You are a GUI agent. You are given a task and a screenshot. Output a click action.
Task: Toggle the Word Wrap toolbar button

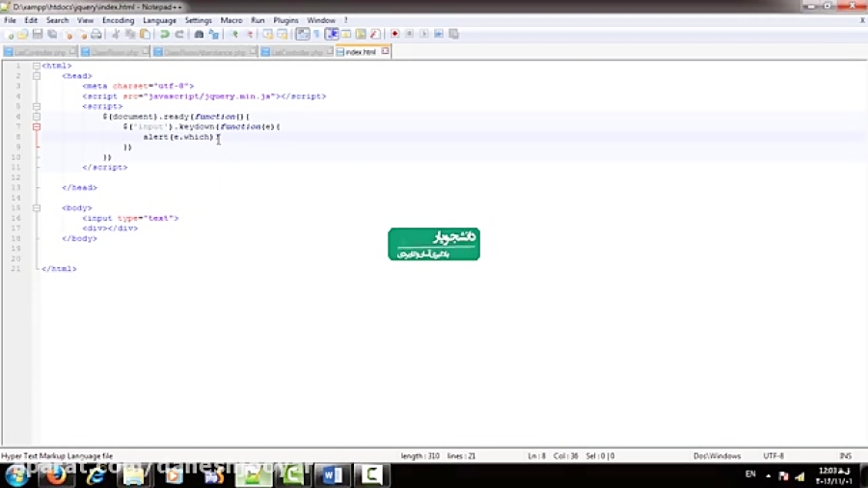tap(302, 35)
